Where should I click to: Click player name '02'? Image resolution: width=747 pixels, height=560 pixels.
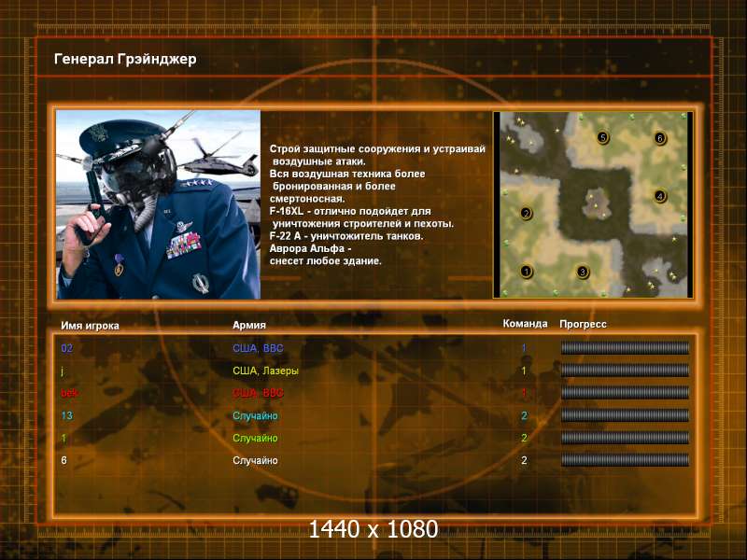click(x=66, y=348)
